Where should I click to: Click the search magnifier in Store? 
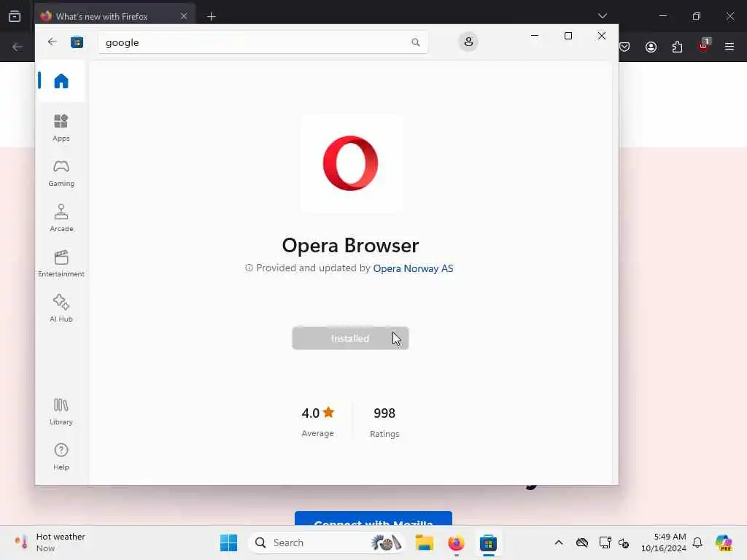[415, 42]
